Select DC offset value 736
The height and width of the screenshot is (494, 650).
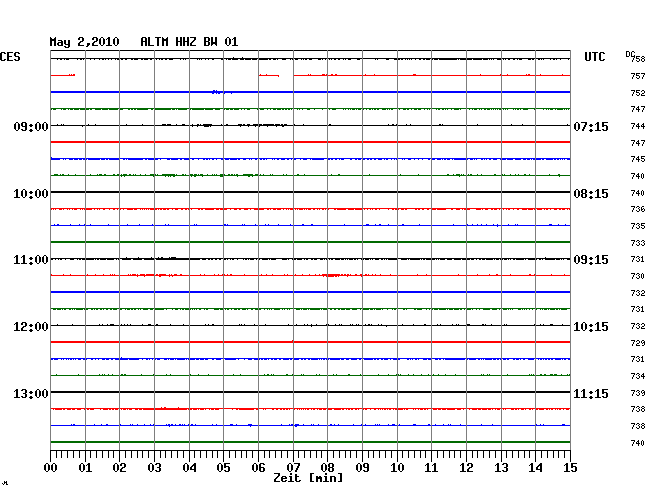click(638, 209)
